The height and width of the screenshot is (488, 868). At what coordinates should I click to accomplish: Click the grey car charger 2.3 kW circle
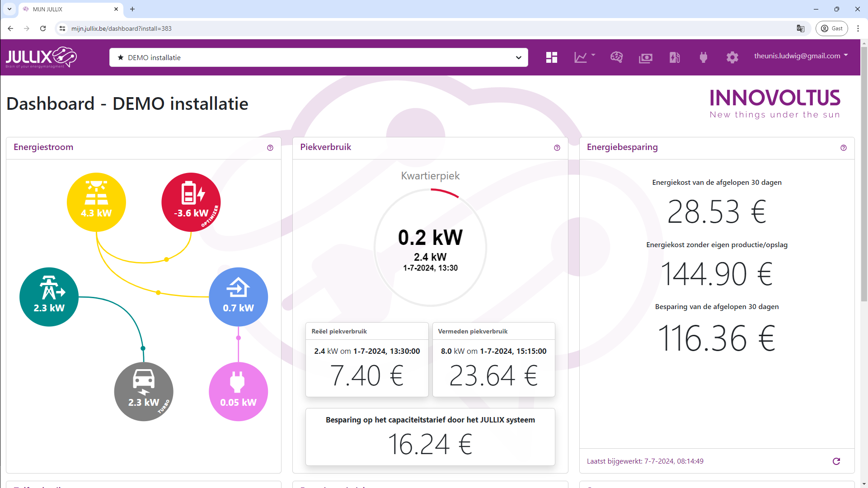coord(144,391)
